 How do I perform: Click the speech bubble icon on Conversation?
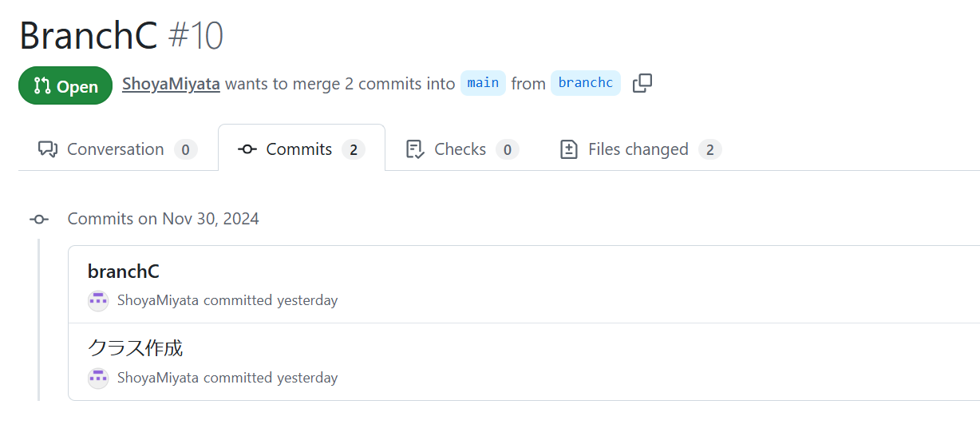[48, 149]
